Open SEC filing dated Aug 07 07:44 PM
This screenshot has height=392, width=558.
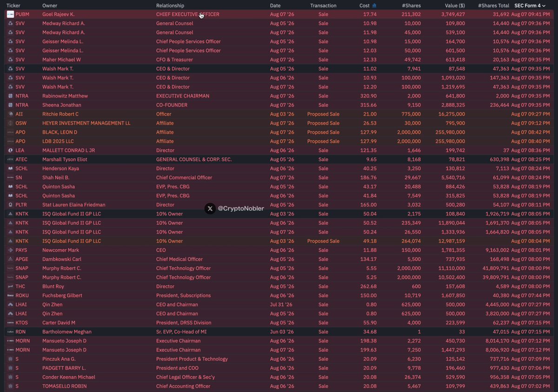click(531, 295)
